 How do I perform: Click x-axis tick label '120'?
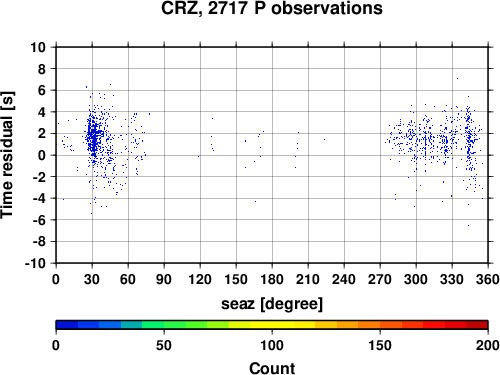200,279
